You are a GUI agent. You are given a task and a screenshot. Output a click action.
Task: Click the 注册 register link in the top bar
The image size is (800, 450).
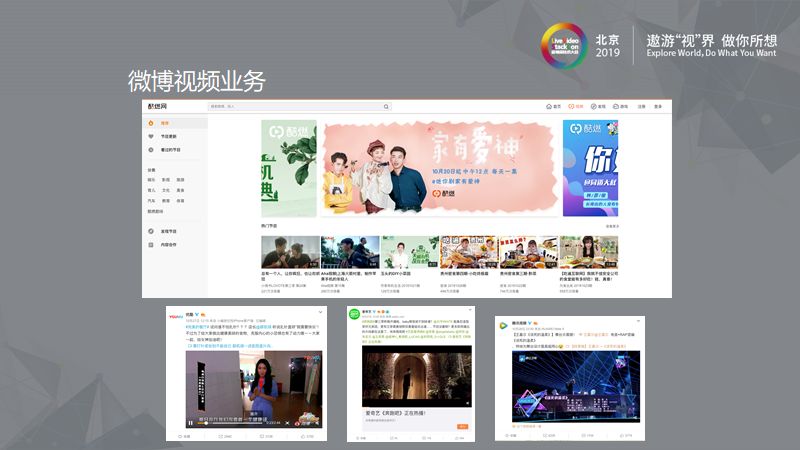tap(641, 107)
